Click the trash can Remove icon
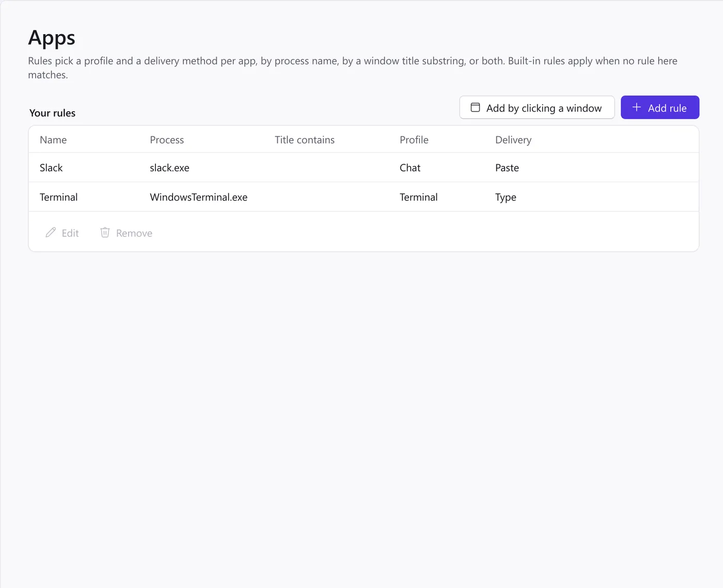This screenshot has width=723, height=588. tap(105, 233)
